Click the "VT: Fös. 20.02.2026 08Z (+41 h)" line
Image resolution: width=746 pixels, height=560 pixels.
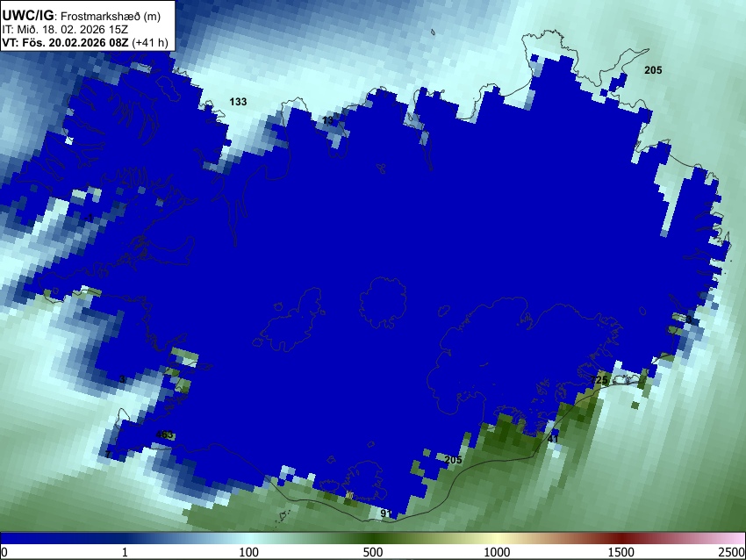[85, 42]
